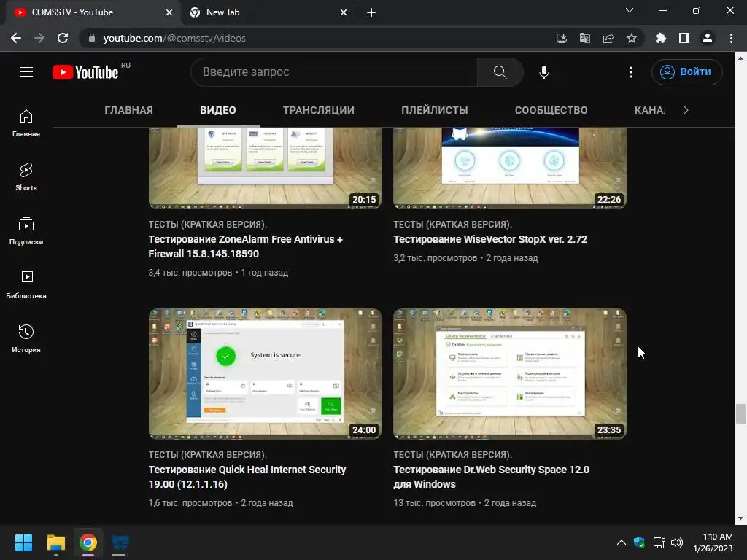The image size is (747, 560).
Task: Open the Quick Heal Internet Security thumbnail
Action: click(x=265, y=374)
